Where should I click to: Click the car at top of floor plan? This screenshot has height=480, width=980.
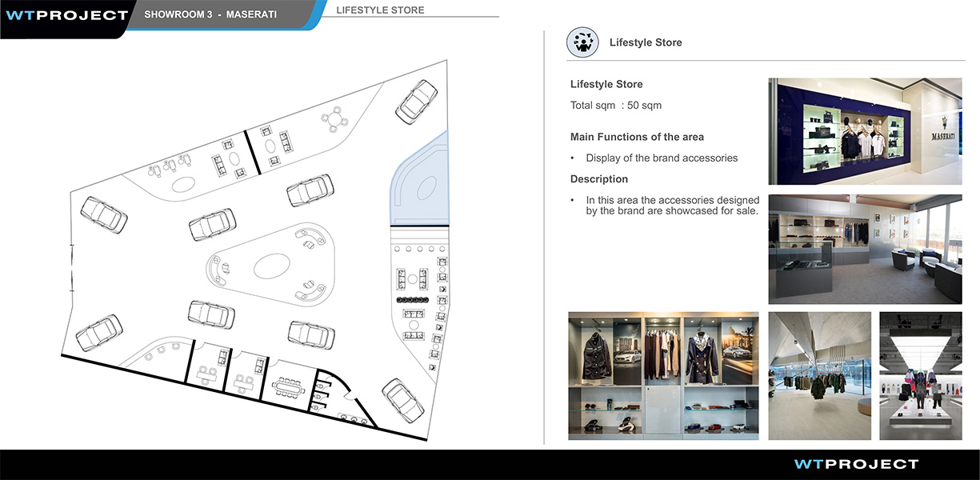(416, 100)
